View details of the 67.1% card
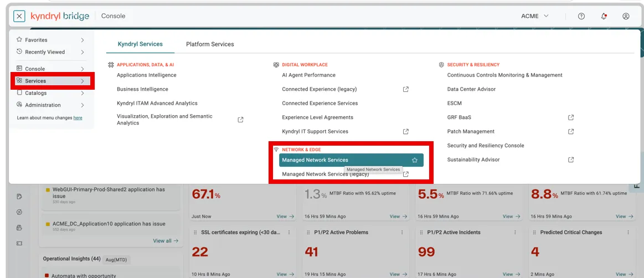This screenshot has height=278, width=644. [x=285, y=217]
